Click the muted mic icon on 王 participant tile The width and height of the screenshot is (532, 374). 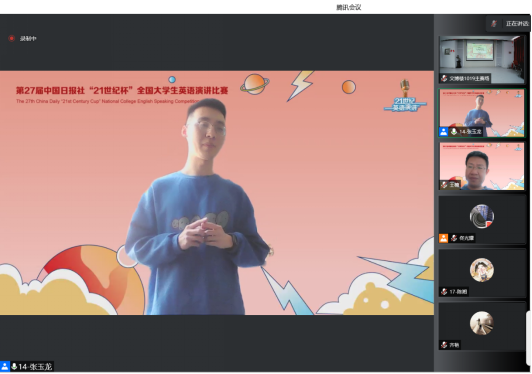pyautogui.click(x=444, y=185)
